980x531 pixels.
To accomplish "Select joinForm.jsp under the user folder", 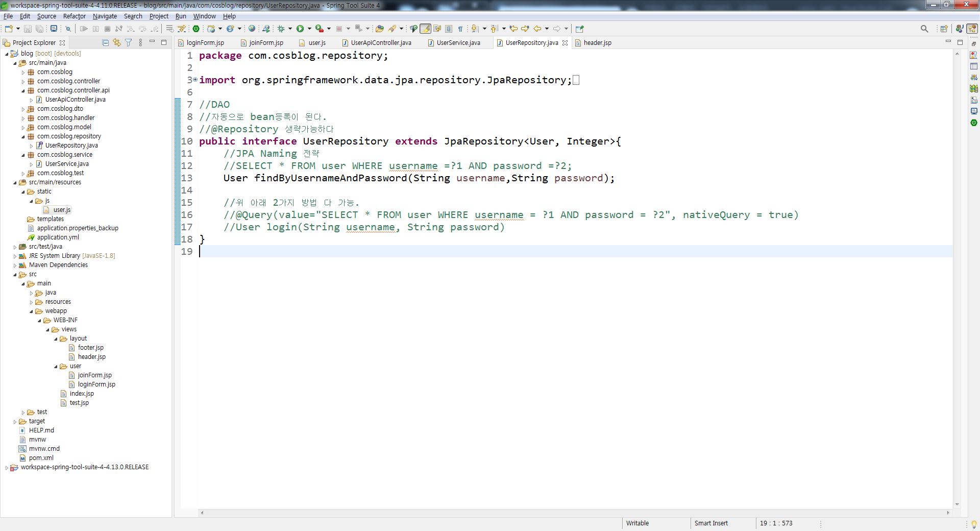I will (94, 375).
